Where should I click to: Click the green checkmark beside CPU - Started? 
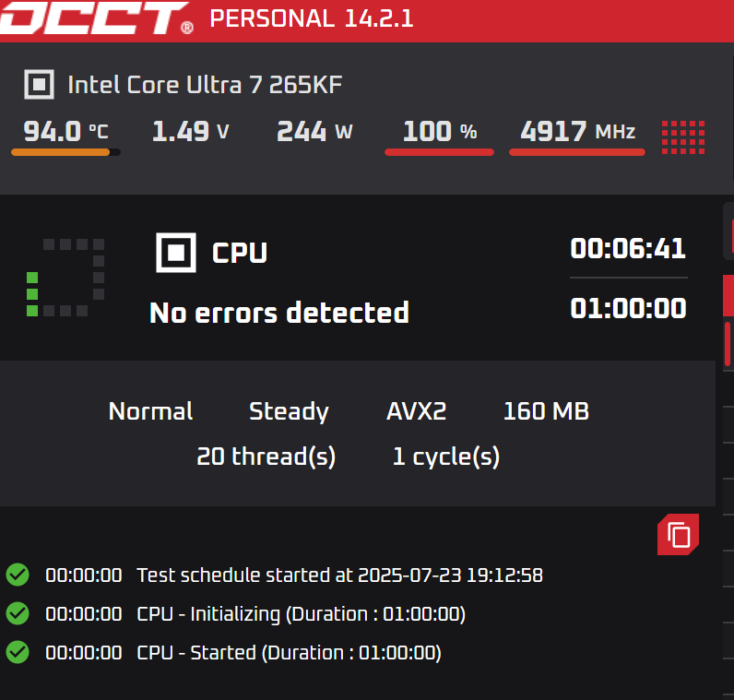18,652
